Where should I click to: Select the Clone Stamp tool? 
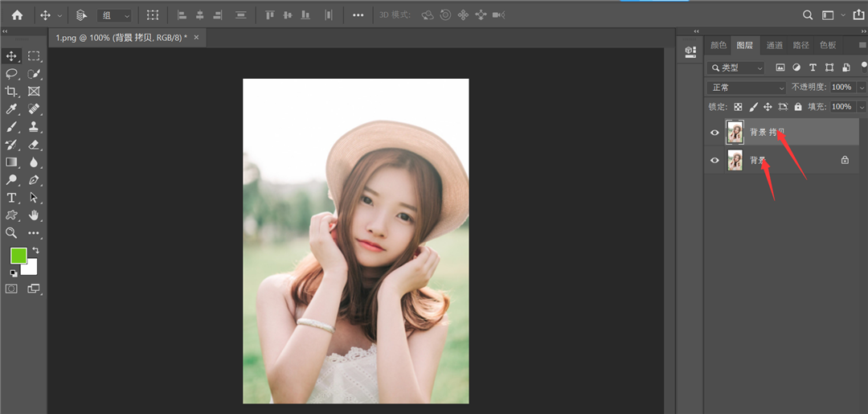click(34, 127)
